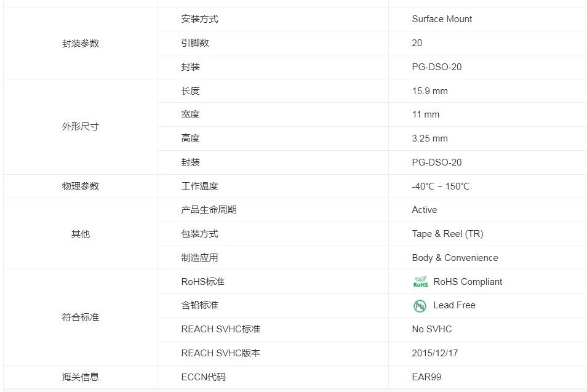587x392 pixels.
Task: Click the 封装参数 category cell
Action: coord(81,43)
